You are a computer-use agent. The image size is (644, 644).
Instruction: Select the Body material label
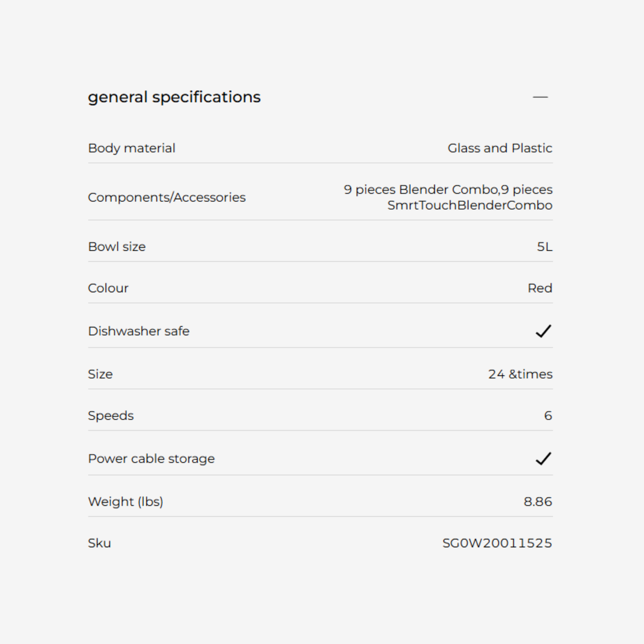click(x=131, y=148)
